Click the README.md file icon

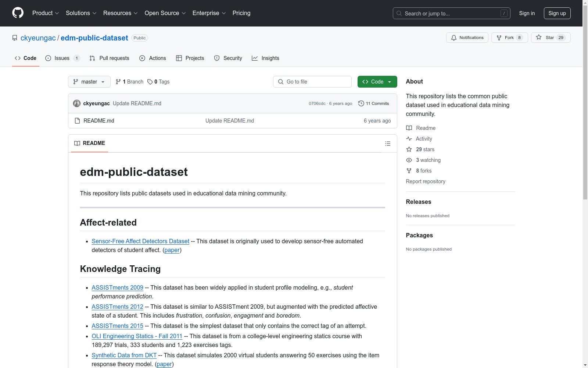(x=77, y=121)
